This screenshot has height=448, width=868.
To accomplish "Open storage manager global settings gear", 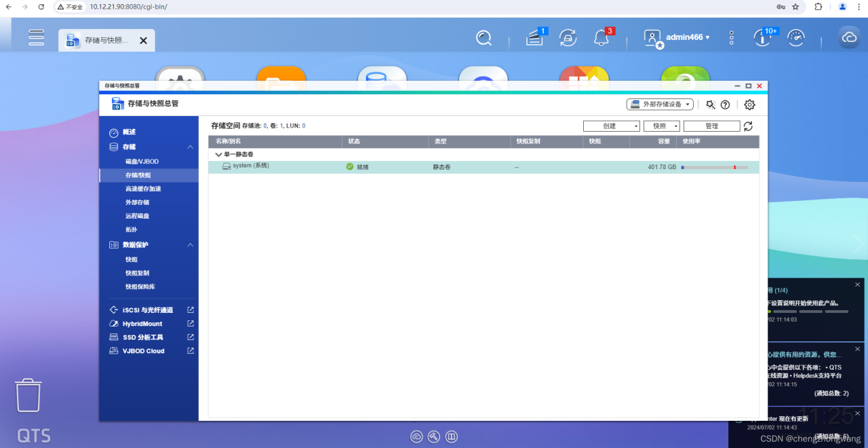I will (749, 105).
